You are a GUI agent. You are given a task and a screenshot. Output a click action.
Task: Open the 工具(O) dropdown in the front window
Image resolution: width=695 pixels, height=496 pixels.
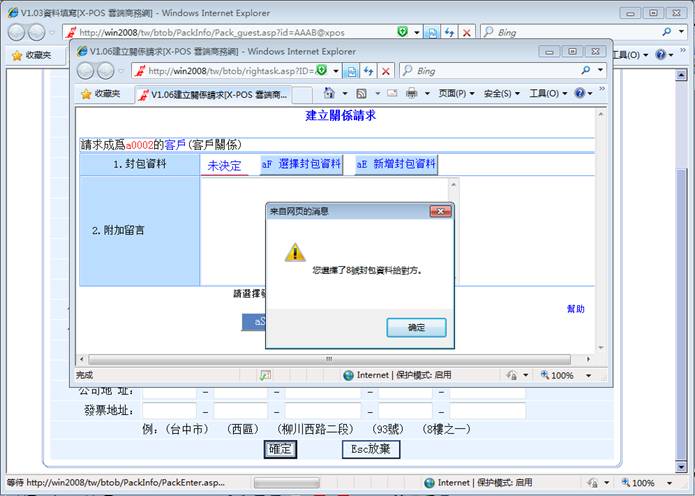click(x=547, y=93)
